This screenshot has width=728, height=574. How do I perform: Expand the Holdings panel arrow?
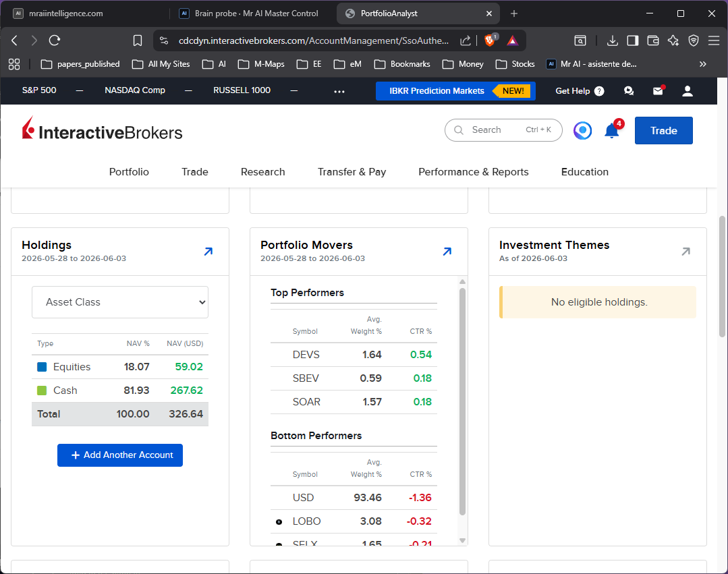point(208,252)
